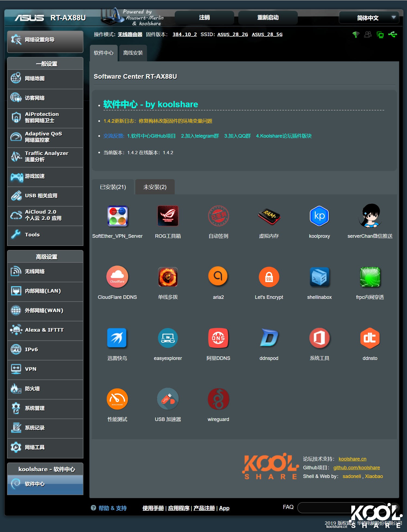Open the CloudFlare DDNS plugin icon
This screenshot has height=532, width=407.
(x=117, y=277)
